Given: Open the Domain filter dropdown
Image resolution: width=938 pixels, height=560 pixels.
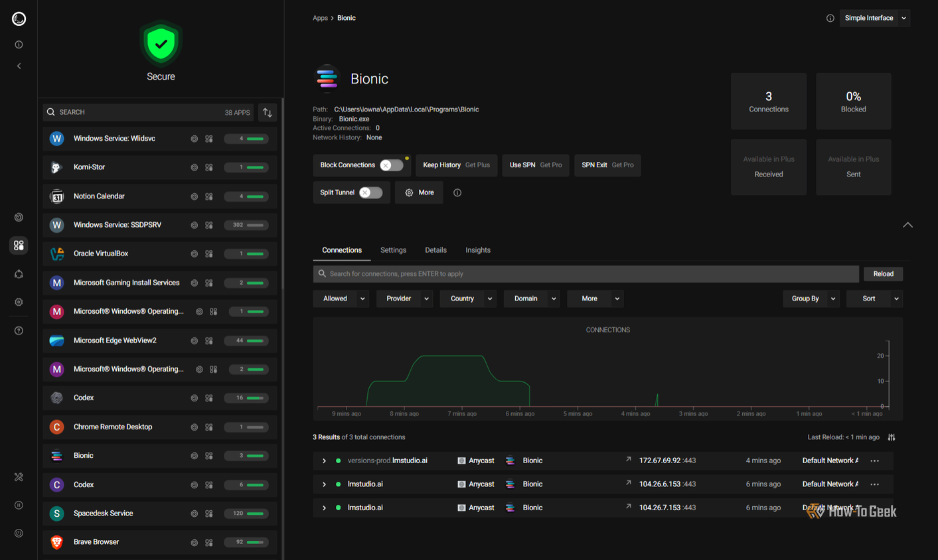Looking at the screenshot, I should (x=532, y=299).
